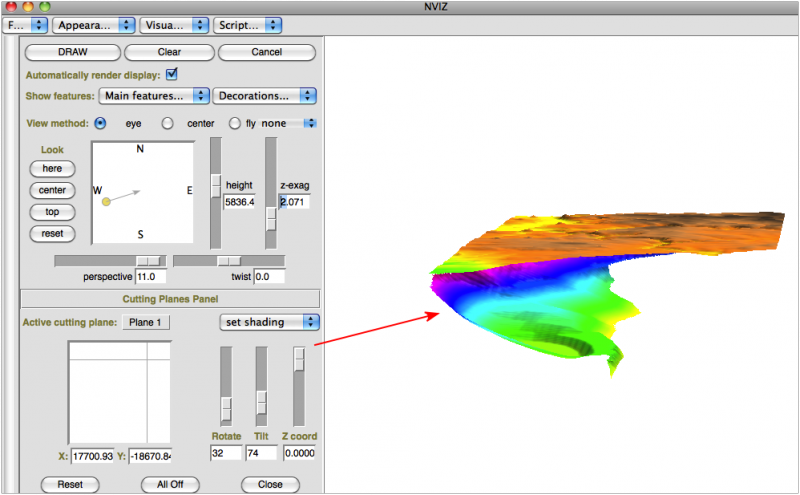Click the z-exag value input field
800x495 pixels.
[x=294, y=202]
